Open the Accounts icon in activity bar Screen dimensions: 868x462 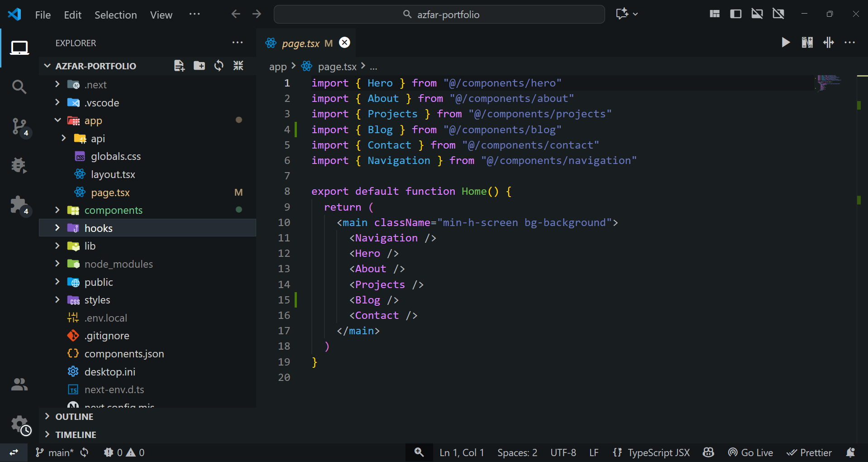click(19, 385)
